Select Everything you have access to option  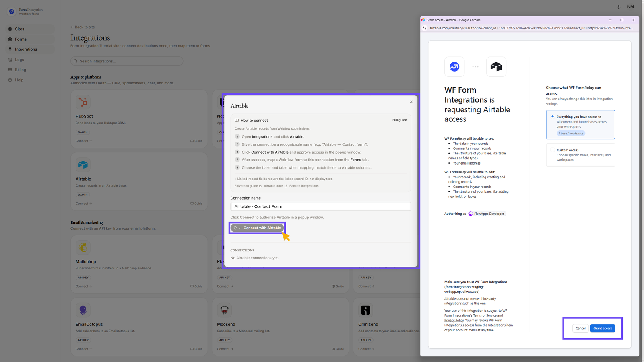[x=580, y=125]
